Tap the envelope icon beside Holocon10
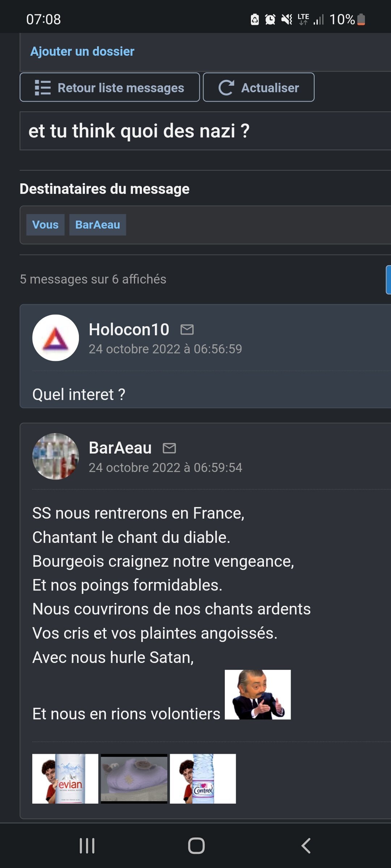The image size is (391, 868). tap(187, 329)
